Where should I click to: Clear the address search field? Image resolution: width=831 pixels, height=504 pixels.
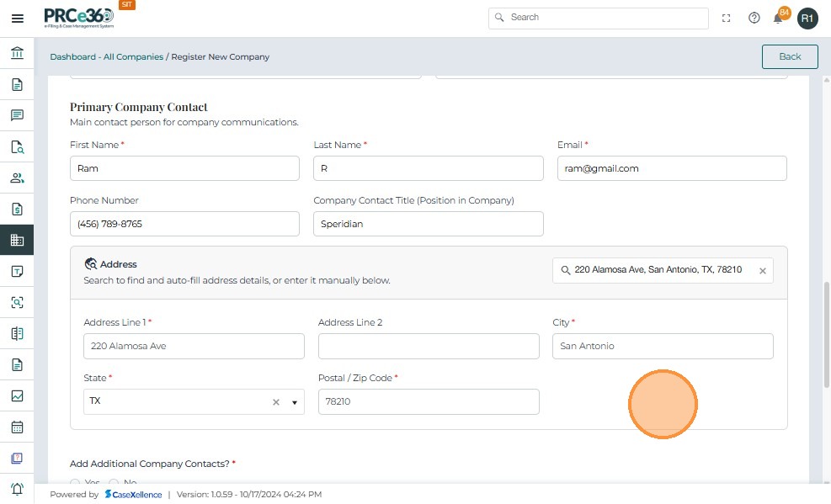[x=763, y=271]
